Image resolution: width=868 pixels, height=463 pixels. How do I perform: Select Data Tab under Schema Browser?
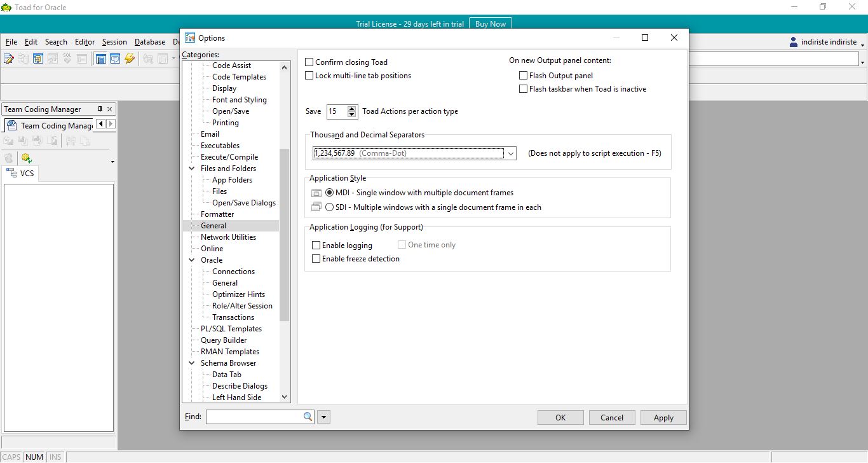point(226,375)
